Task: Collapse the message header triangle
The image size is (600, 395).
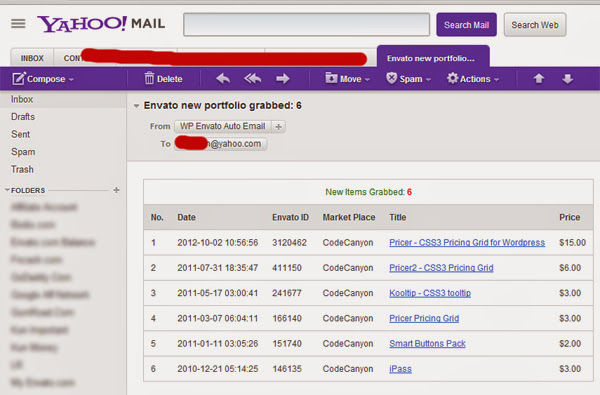Action: coord(136,106)
